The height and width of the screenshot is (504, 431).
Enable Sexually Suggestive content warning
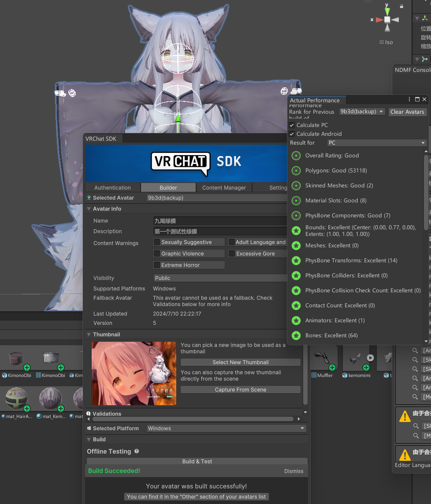click(157, 242)
